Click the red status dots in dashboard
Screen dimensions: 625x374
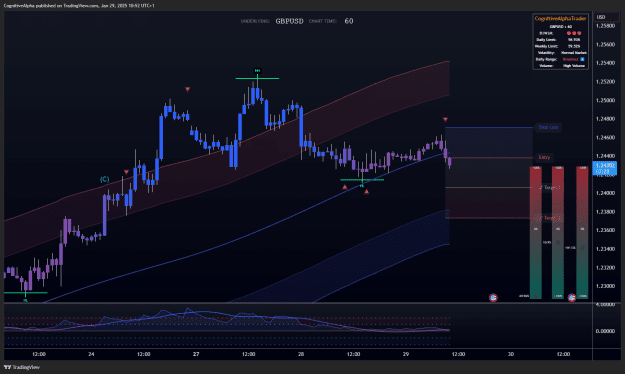[574, 33]
